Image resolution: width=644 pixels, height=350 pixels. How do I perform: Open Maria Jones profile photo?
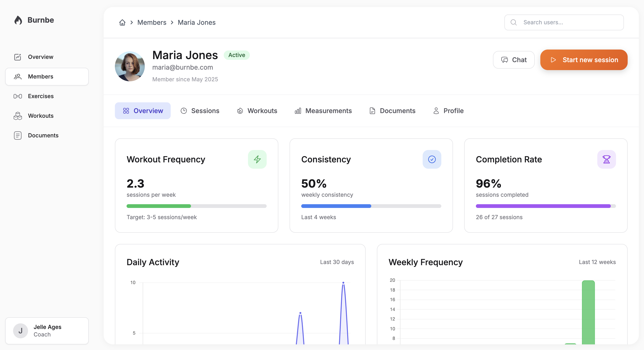pos(130,66)
